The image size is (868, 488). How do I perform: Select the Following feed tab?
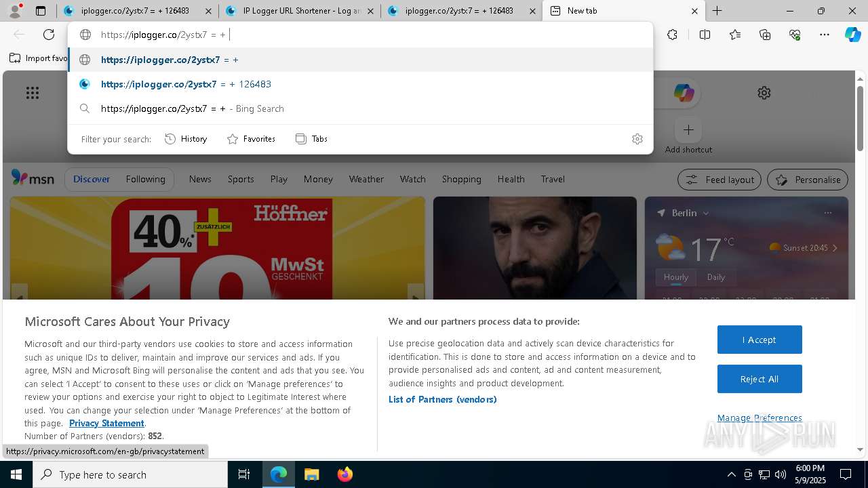pos(145,179)
